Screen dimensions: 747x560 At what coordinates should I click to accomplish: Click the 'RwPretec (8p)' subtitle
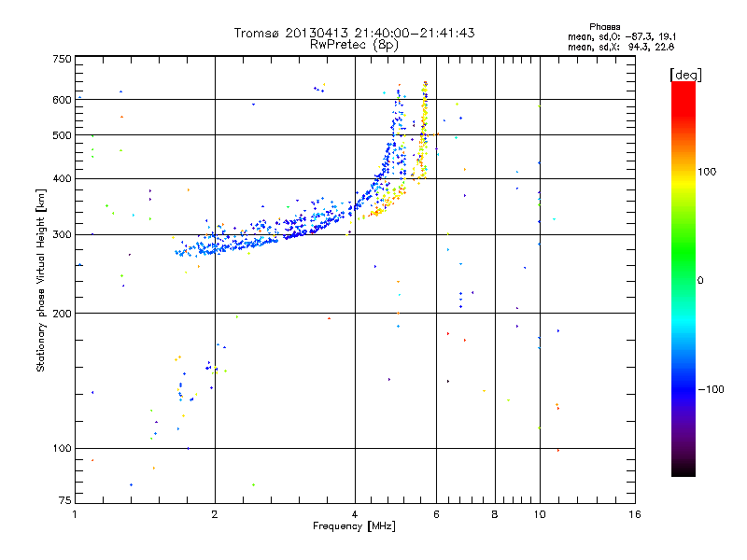[354, 45]
